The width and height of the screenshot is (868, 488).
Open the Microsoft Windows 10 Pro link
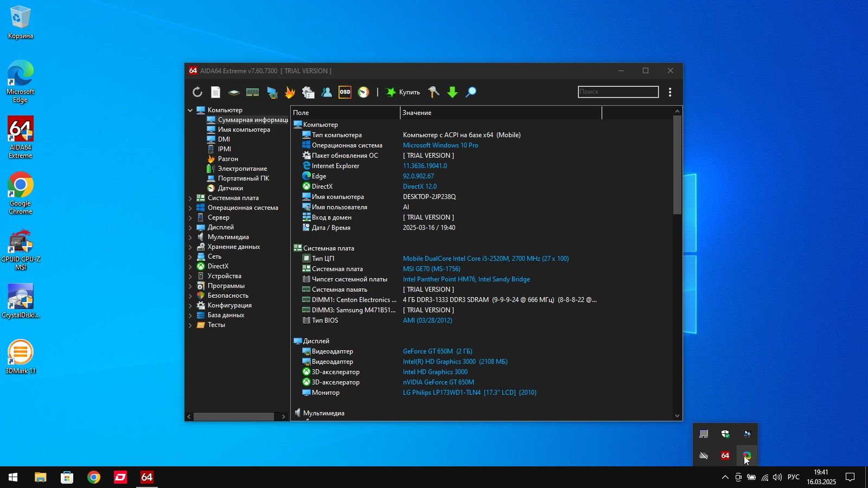[441, 145]
